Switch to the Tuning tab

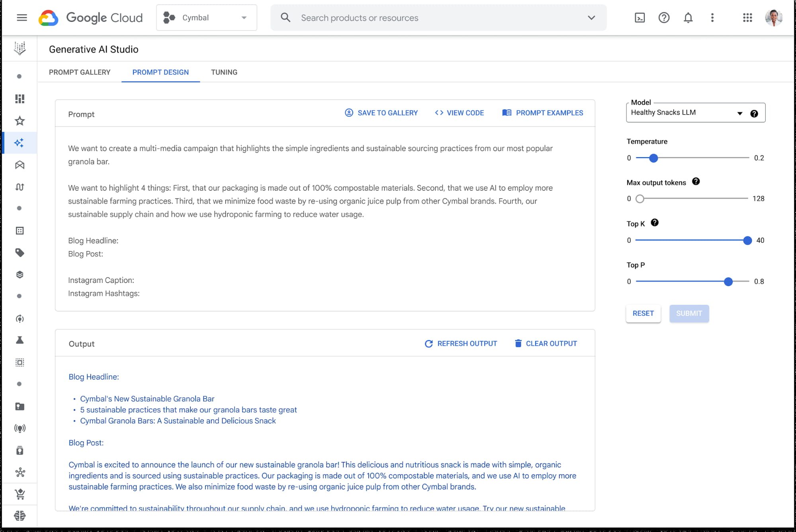[224, 72]
